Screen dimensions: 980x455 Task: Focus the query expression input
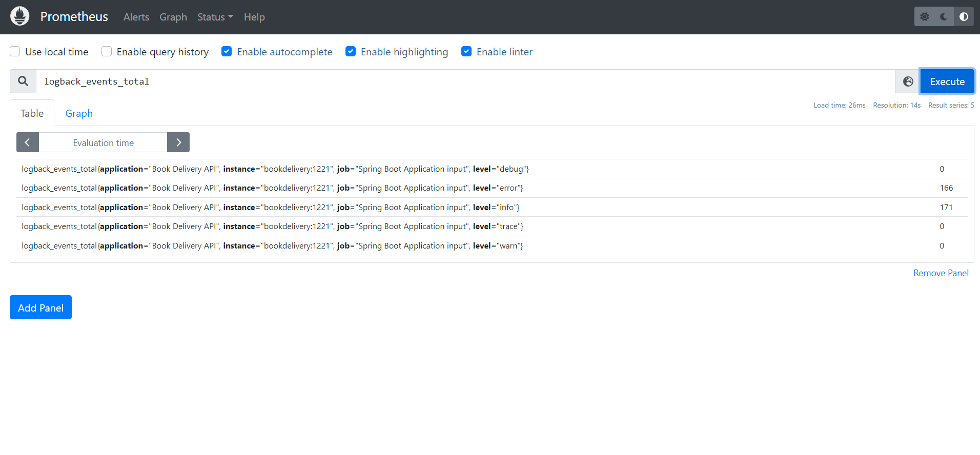click(465, 81)
